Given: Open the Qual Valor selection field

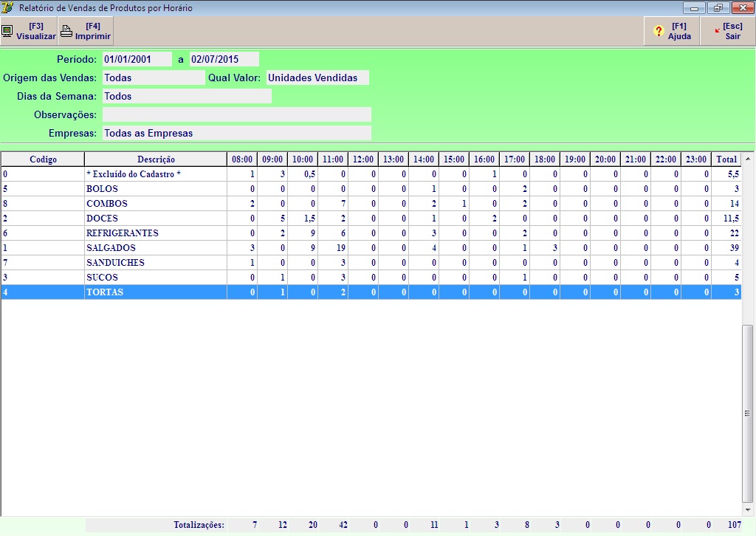Looking at the screenshot, I should coord(317,78).
